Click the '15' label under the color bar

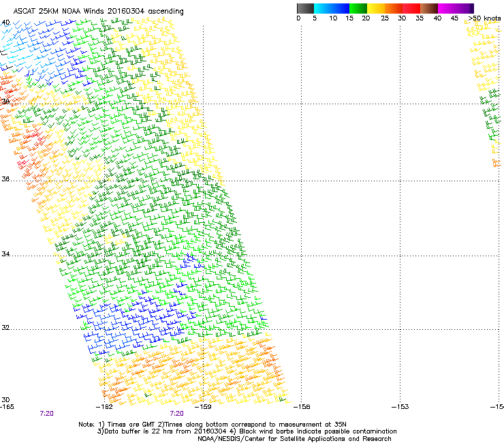(349, 18)
